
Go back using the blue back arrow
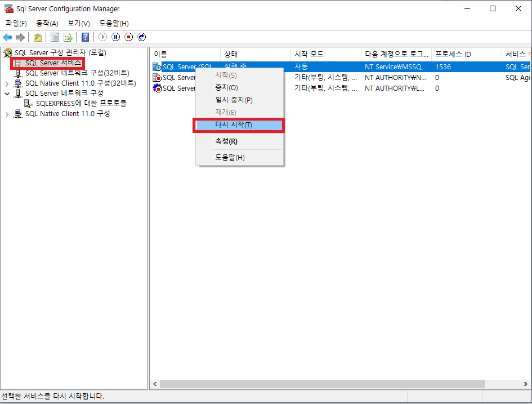click(x=7, y=37)
